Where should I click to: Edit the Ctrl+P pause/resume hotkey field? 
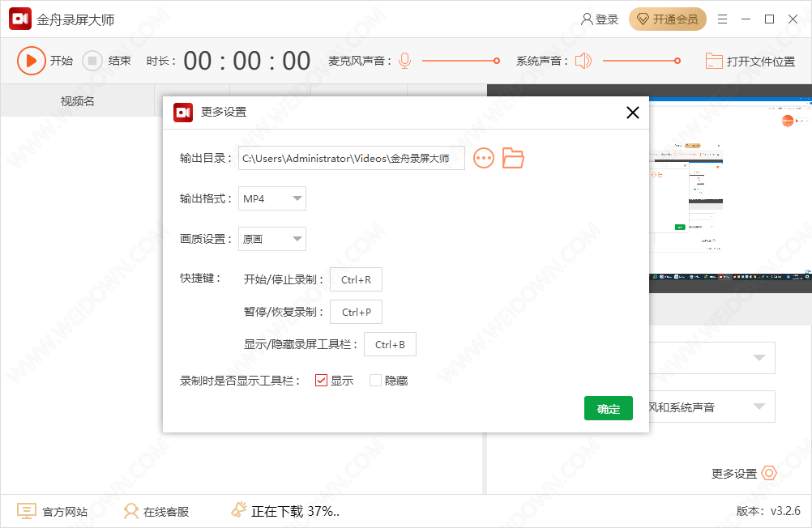click(x=356, y=312)
